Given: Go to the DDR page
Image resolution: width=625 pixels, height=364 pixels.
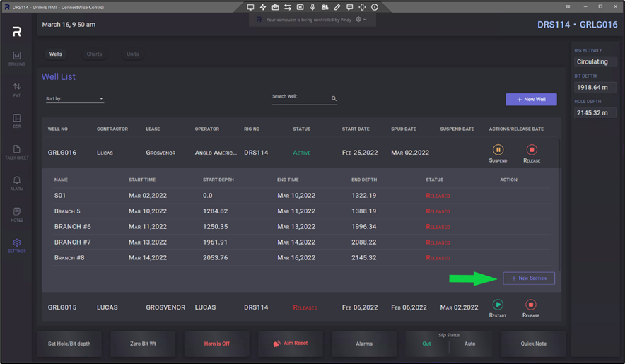Looking at the screenshot, I should (x=17, y=120).
